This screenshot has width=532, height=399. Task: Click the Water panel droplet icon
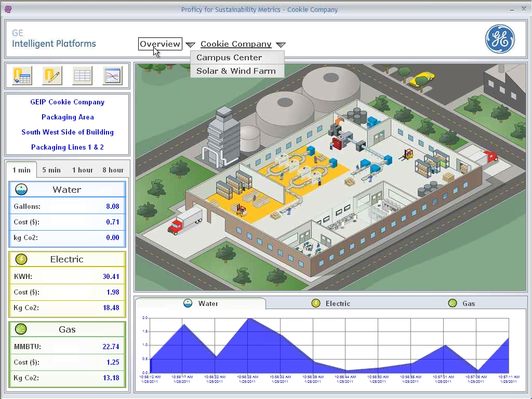(21, 189)
